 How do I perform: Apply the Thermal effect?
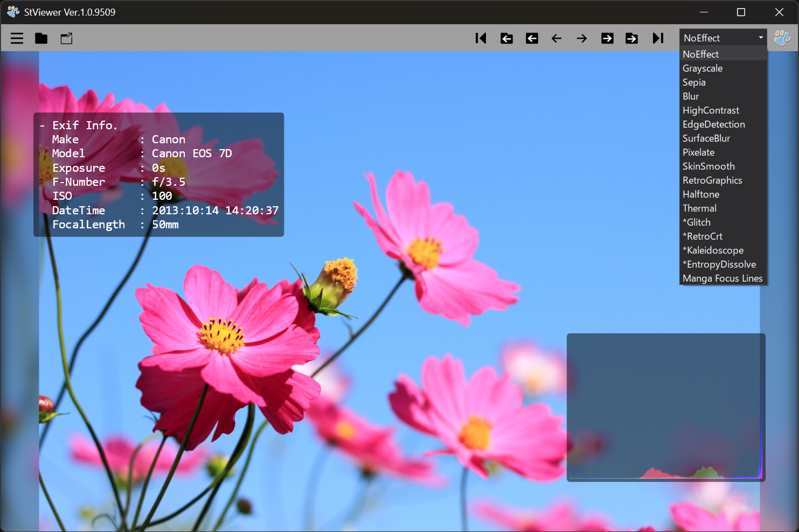tap(699, 208)
